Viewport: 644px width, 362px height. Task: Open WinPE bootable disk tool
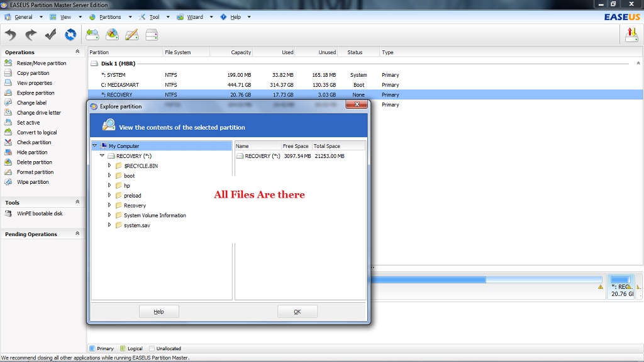40,213
